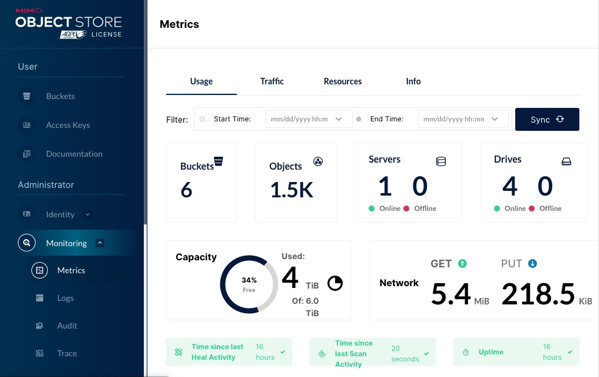Click the Servers database icon
This screenshot has height=377, width=599.
coord(441,162)
